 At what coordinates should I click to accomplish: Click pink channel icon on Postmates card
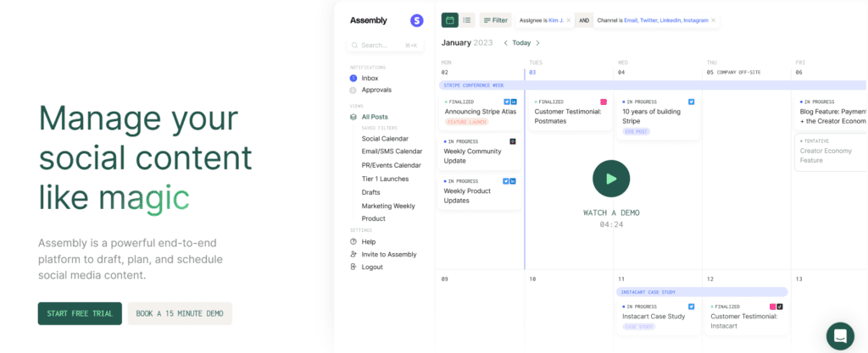(x=604, y=102)
